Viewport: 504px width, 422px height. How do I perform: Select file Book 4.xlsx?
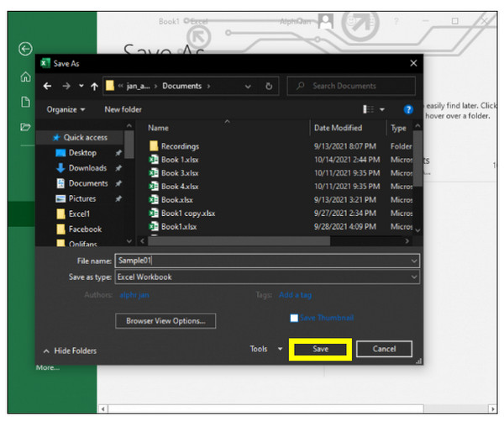180,187
